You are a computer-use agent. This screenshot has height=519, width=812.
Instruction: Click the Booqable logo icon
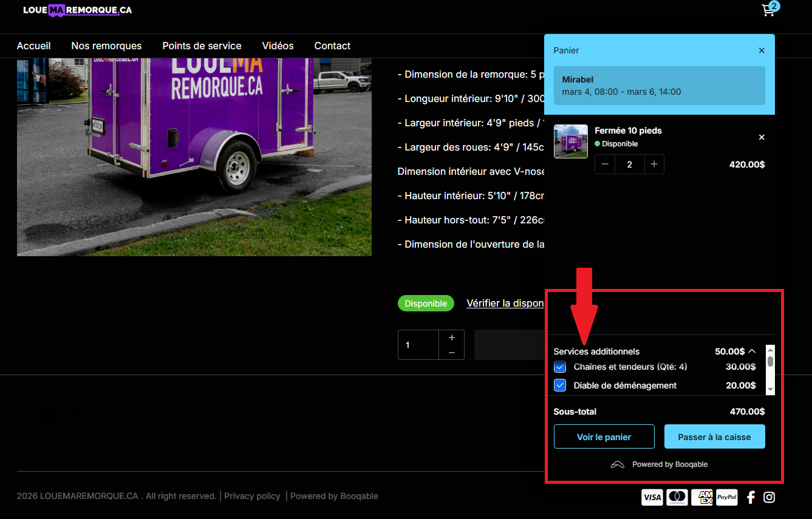click(618, 464)
